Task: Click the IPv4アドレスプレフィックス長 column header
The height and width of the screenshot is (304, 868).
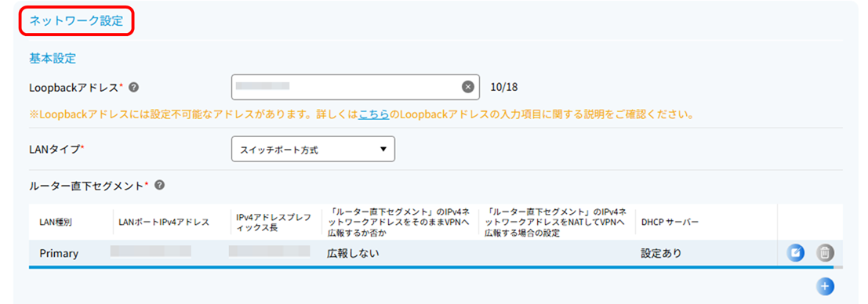Action: 274,223
